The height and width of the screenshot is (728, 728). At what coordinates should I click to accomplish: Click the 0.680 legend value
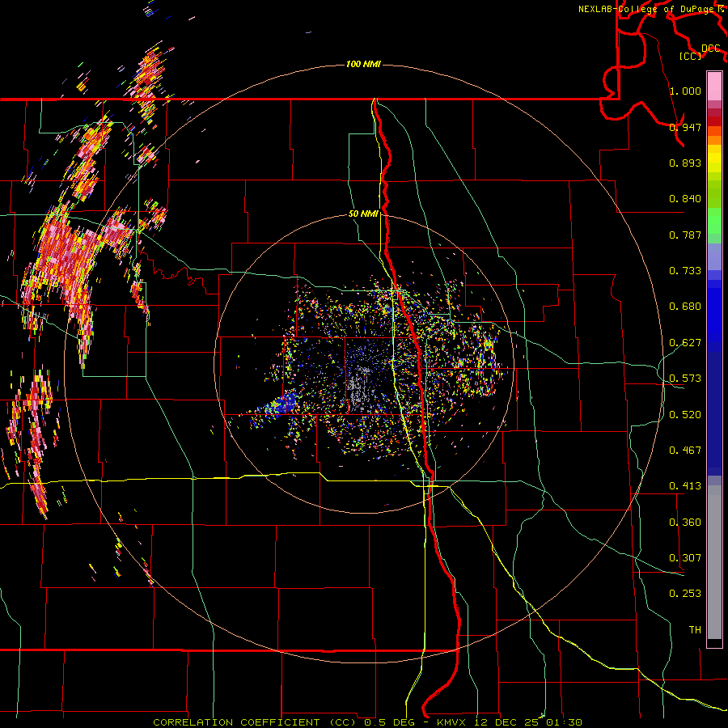685,307
